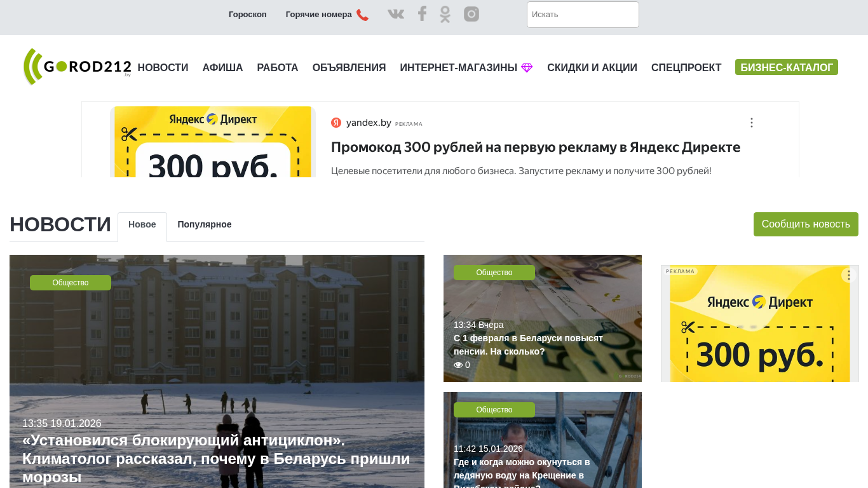Switch to the Новое tab
Image resolution: width=868 pixels, height=488 pixels.
coord(142,225)
